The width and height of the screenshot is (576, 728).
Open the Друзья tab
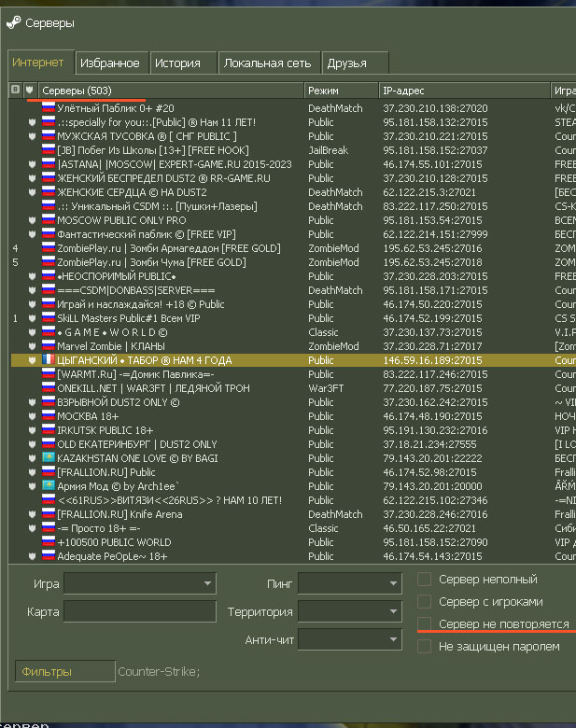[x=355, y=63]
